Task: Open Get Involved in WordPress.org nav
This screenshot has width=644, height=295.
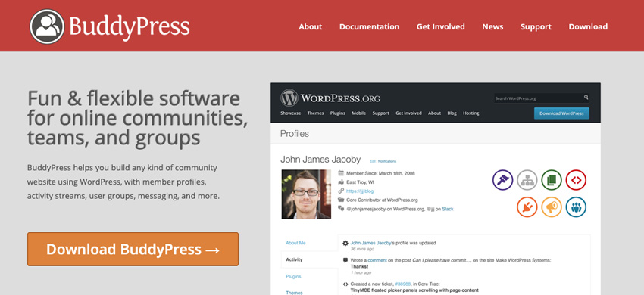Action: click(x=408, y=113)
